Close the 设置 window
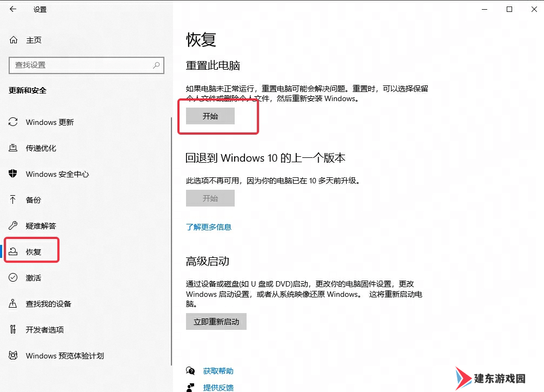The height and width of the screenshot is (392, 544). pyautogui.click(x=534, y=9)
